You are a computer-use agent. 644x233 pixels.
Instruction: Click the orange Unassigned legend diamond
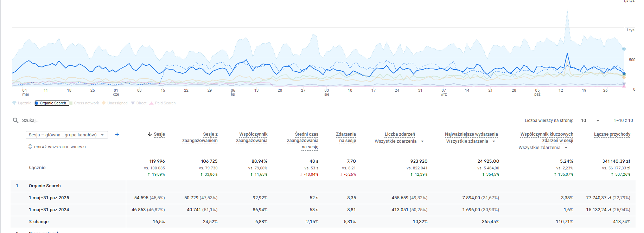(x=104, y=103)
